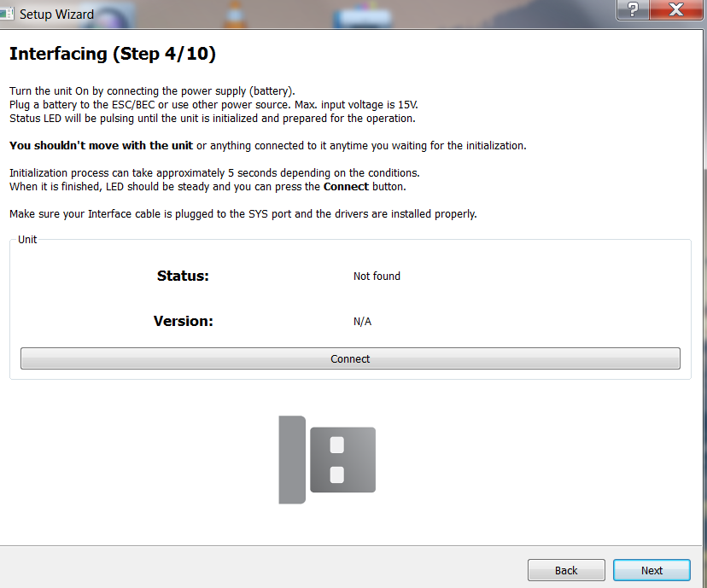This screenshot has width=707, height=588.
Task: Select lower white square on unit graphic
Action: (x=337, y=474)
